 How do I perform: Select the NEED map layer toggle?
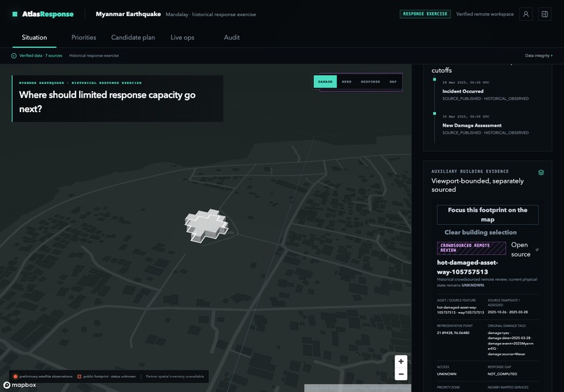click(x=346, y=82)
